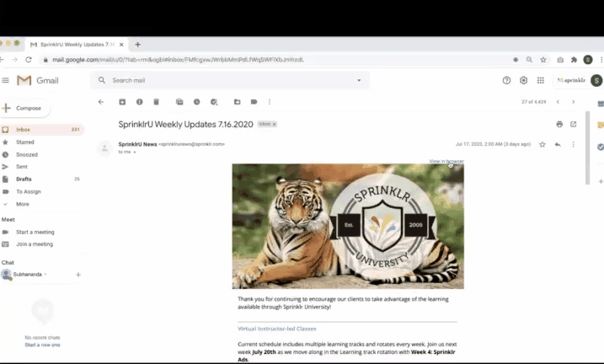Remove the Inbox label tag
Screen dimensions: 604x364
(275, 124)
